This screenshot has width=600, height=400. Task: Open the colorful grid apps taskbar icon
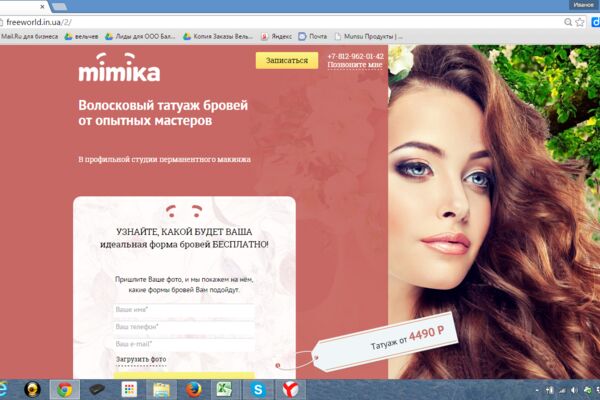point(129,390)
